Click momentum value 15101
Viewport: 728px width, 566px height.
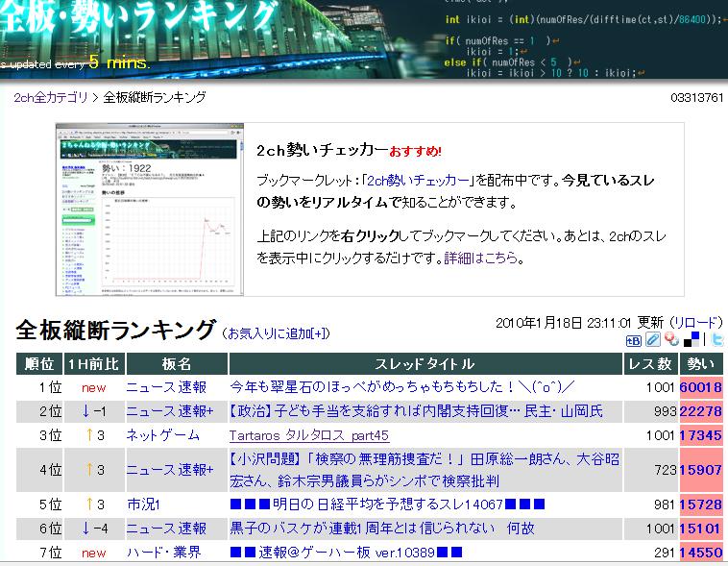pos(700,529)
